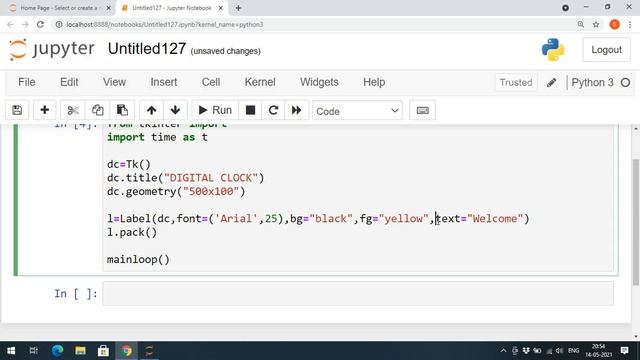The width and height of the screenshot is (640, 360).
Task: Open the Kernel menu
Action: (260, 82)
